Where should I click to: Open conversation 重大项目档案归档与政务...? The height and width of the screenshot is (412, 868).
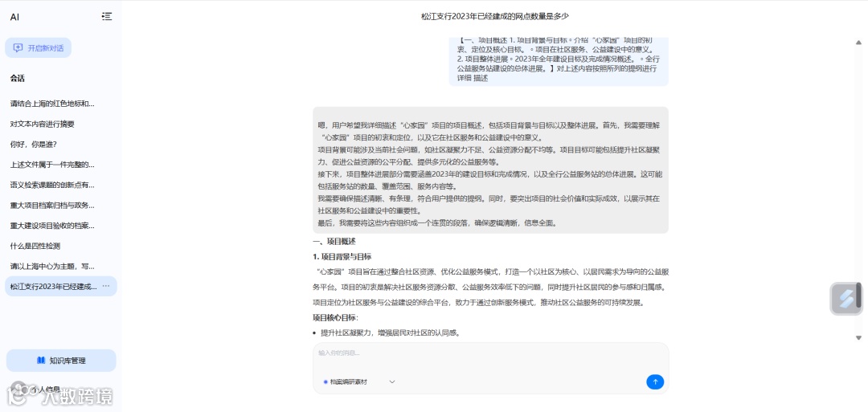point(52,205)
